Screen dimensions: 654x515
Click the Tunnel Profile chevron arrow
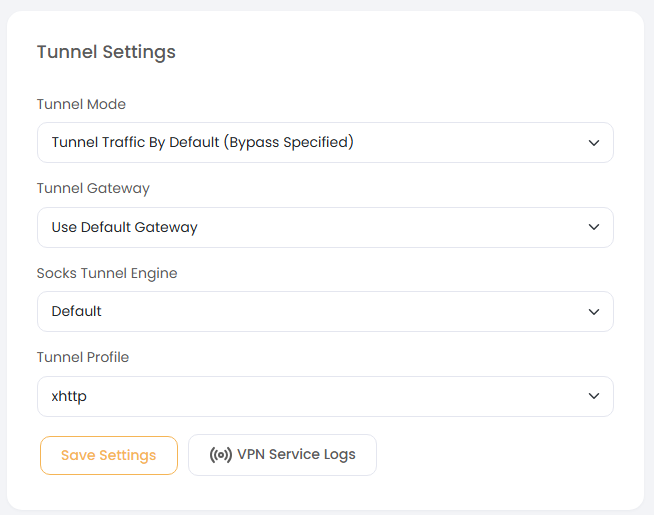coord(594,396)
